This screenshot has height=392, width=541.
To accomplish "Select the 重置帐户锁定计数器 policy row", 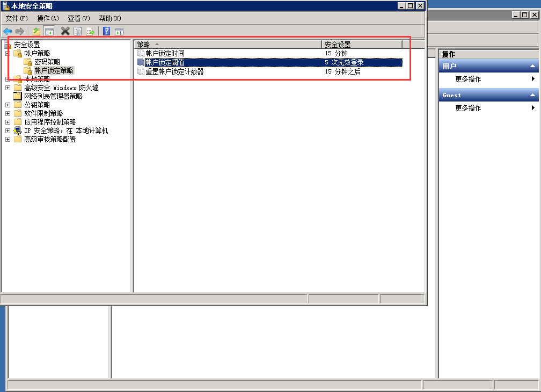I will pos(269,71).
